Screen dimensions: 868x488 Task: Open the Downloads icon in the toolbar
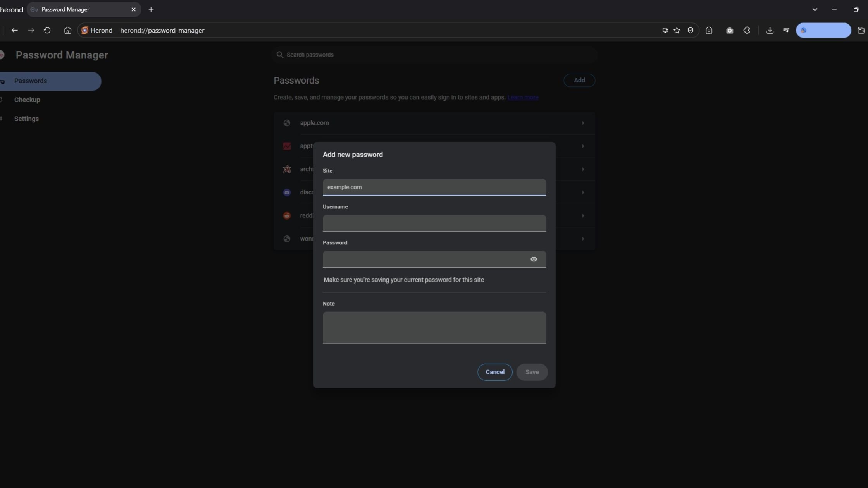tap(770, 31)
